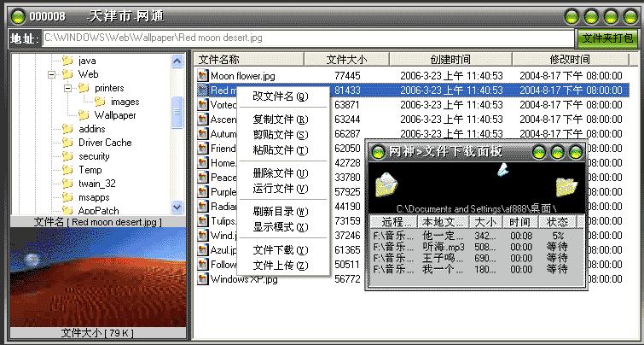
Task: Collapse the Web folder tree node
Action: pos(52,74)
